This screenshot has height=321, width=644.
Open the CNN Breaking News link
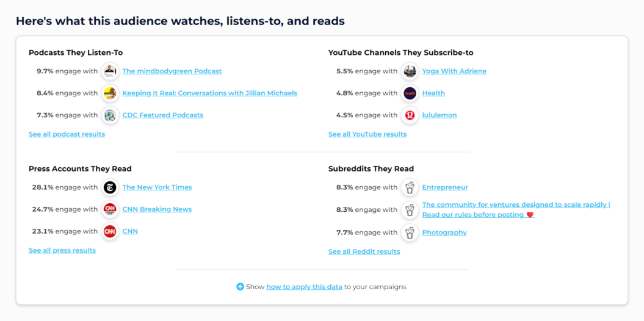(x=157, y=209)
